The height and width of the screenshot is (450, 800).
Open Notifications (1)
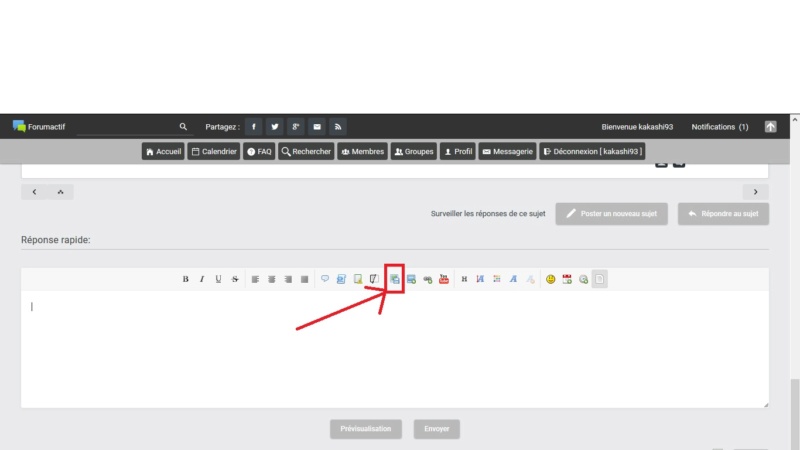[719, 127]
